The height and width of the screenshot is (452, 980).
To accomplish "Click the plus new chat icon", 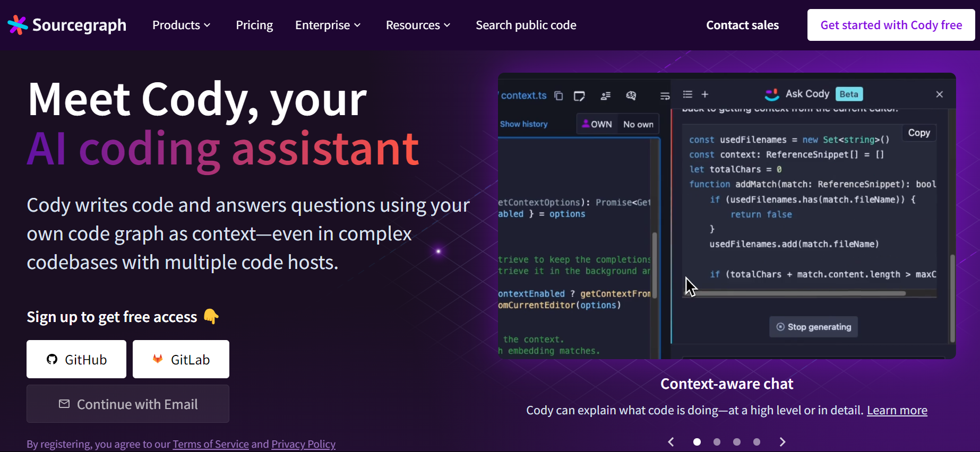I will pos(705,94).
